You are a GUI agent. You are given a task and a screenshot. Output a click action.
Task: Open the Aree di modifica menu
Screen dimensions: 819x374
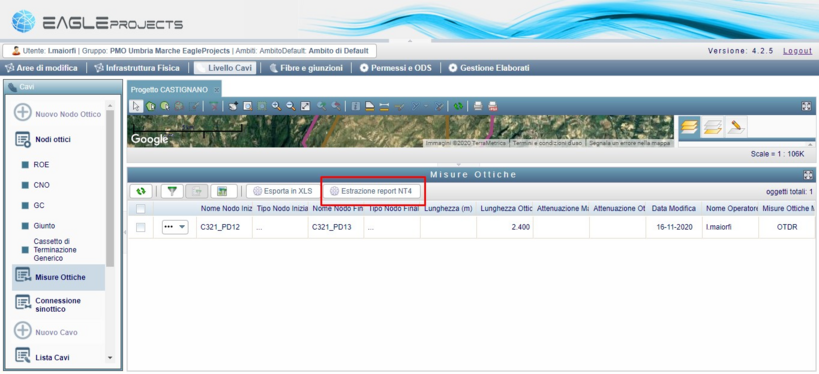pyautogui.click(x=42, y=68)
